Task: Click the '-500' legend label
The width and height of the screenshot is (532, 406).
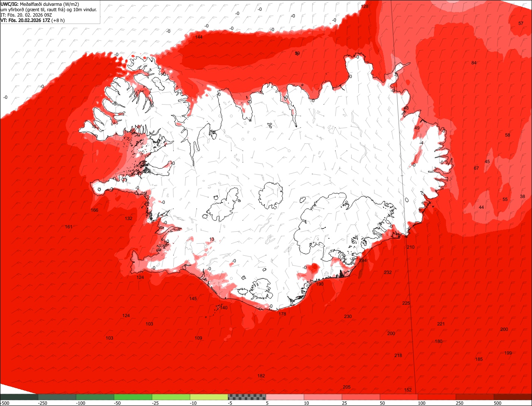Action: (x=5, y=403)
